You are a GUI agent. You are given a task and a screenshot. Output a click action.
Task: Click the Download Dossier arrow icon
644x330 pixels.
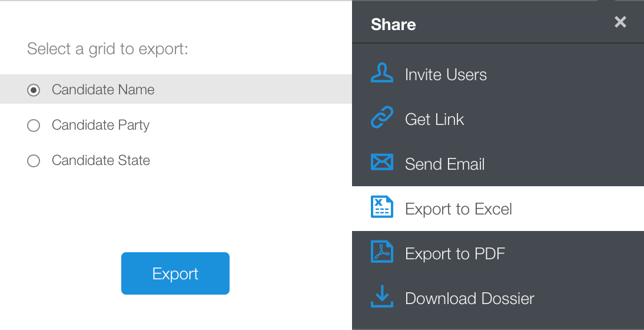point(382,297)
